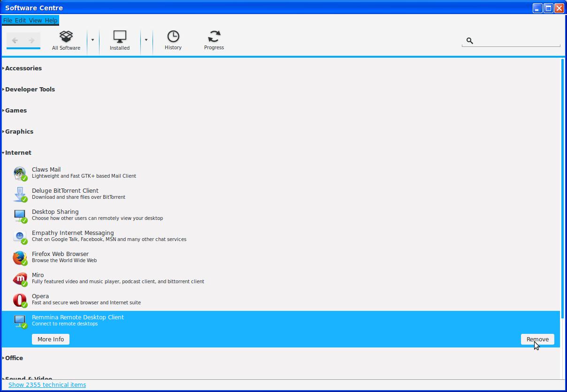The height and width of the screenshot is (392, 567).
Task: Click Remove for Remmina Remote Desktop Client
Action: coord(537,339)
